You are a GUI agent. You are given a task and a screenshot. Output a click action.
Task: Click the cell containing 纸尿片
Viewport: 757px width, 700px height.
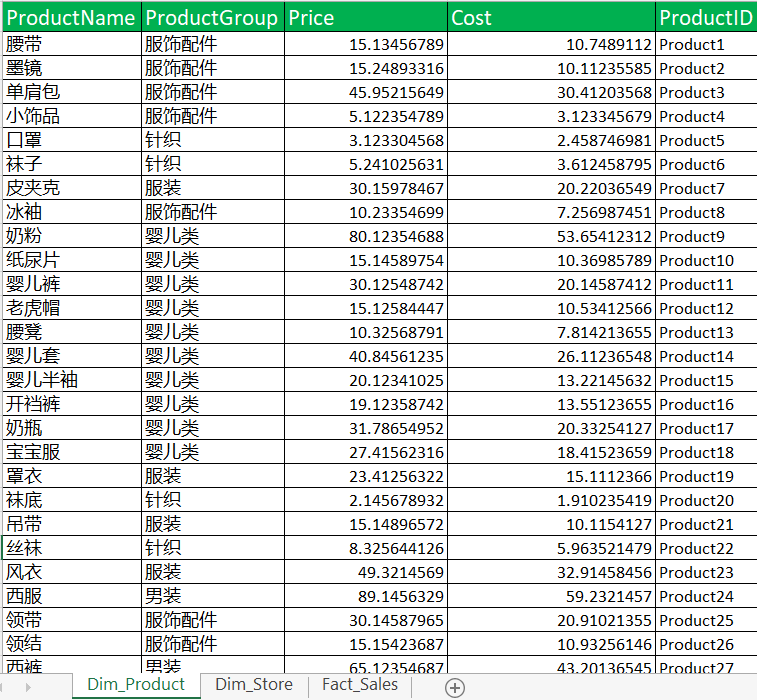tap(72, 260)
